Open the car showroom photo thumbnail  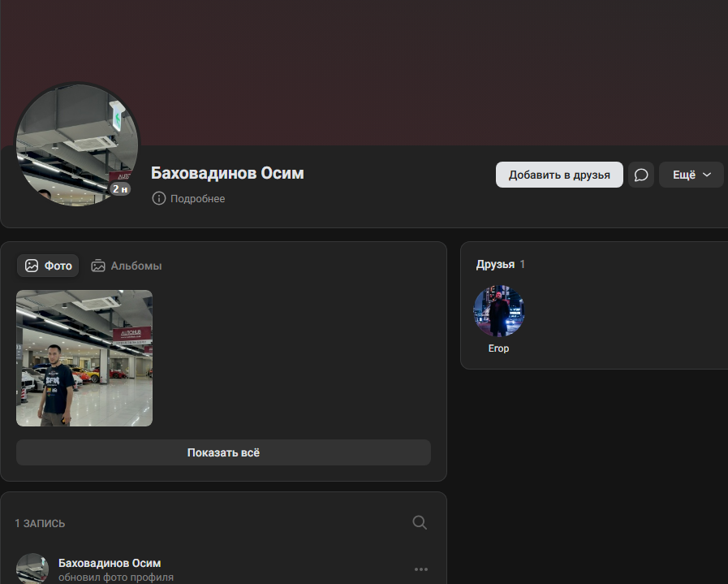[x=84, y=358]
